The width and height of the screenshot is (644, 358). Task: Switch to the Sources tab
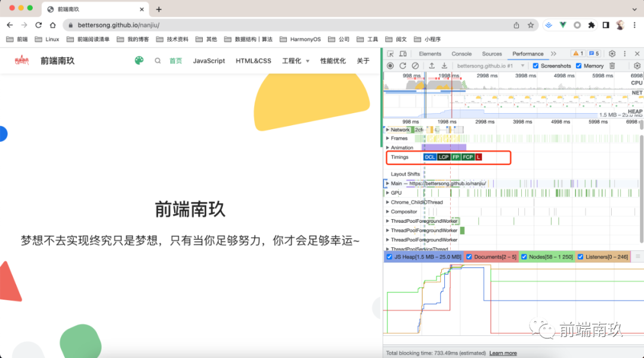coord(491,54)
